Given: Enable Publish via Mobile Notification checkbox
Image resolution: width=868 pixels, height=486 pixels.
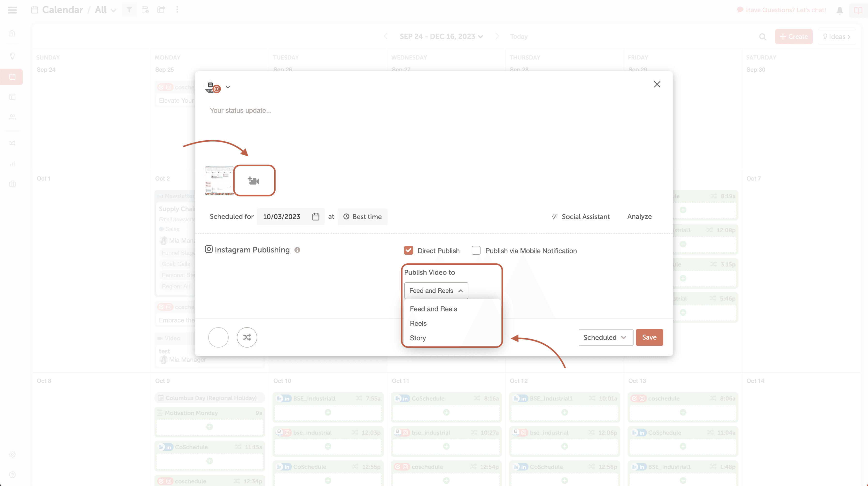Looking at the screenshot, I should [x=476, y=250].
